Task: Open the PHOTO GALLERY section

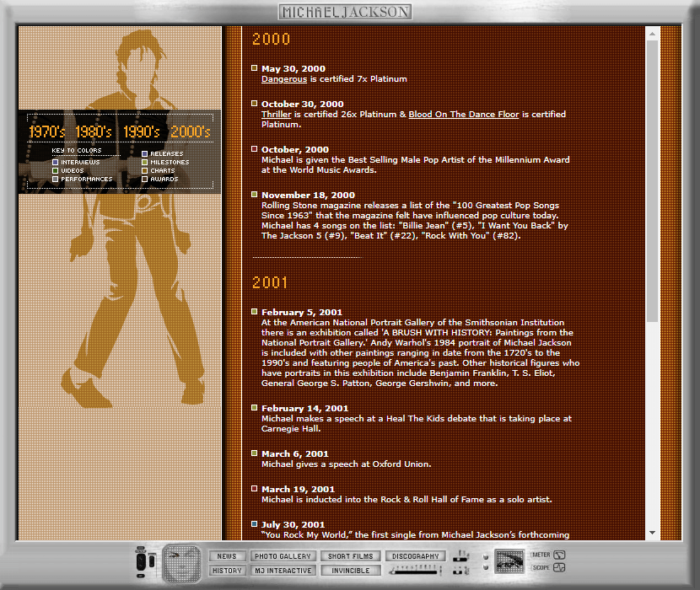Action: click(283, 556)
